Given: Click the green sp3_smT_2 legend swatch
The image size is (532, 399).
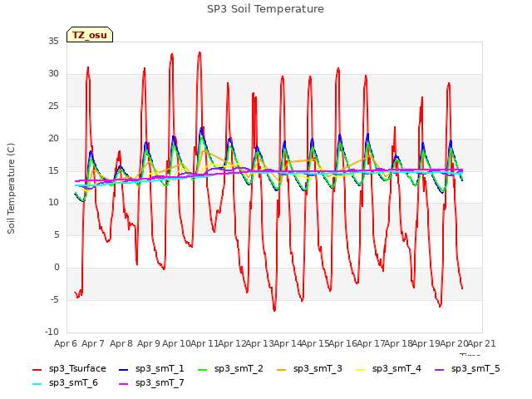Looking at the screenshot, I should (x=203, y=369).
